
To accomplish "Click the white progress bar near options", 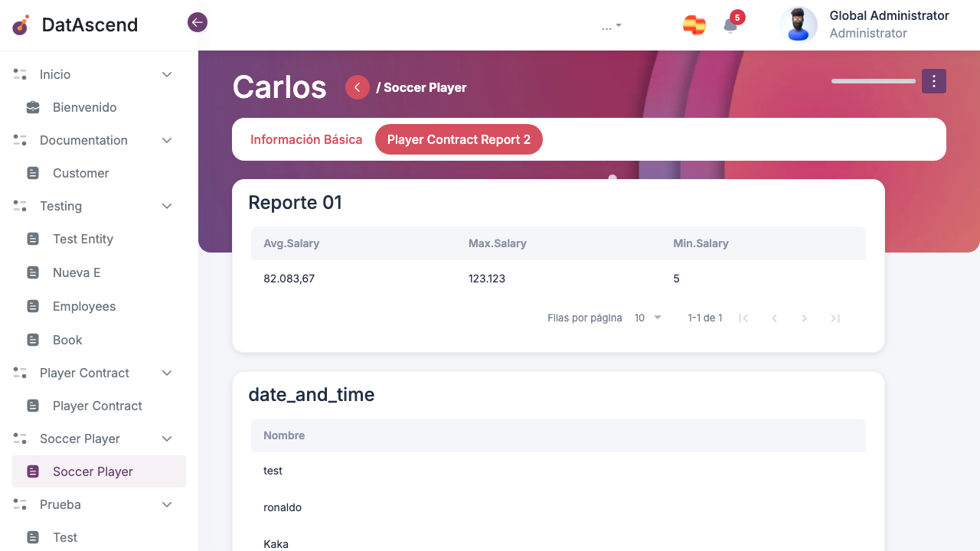I will [874, 81].
